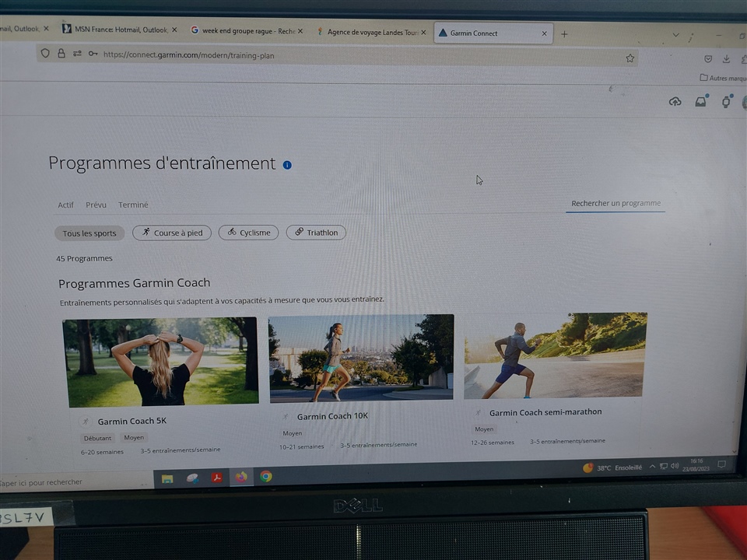Switch to the week end groupe rague tab
This screenshot has height=560, width=747.
click(x=247, y=31)
